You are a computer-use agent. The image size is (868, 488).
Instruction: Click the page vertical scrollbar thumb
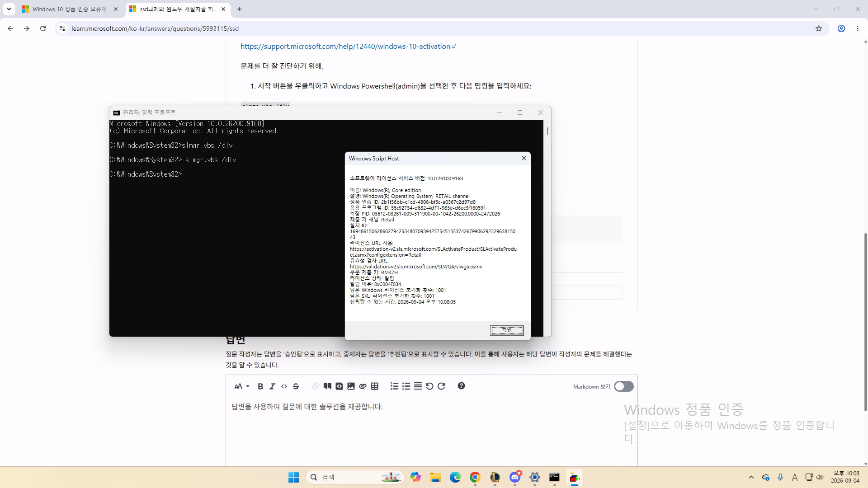[865, 322]
